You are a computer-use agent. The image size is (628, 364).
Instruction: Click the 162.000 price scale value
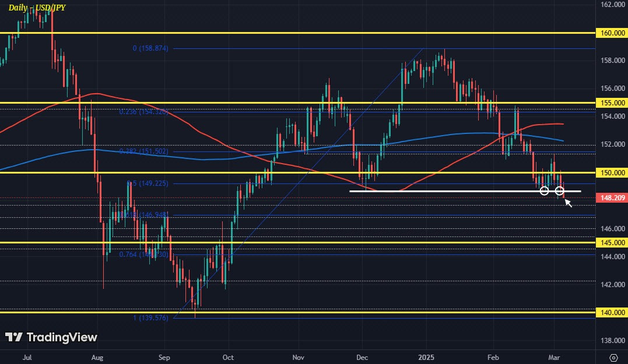click(x=613, y=5)
